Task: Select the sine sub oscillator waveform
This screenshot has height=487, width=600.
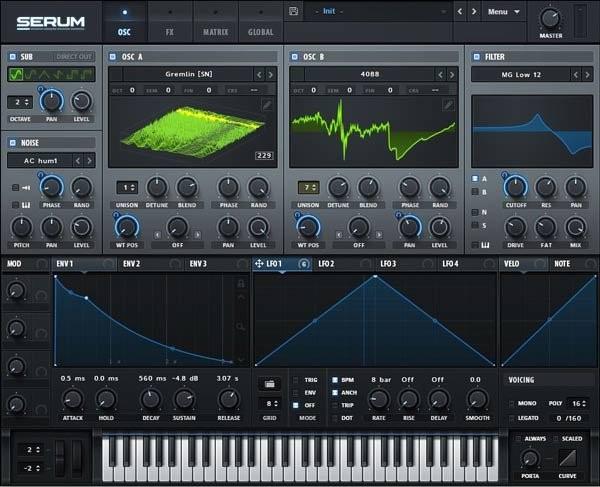Action: pos(16,74)
